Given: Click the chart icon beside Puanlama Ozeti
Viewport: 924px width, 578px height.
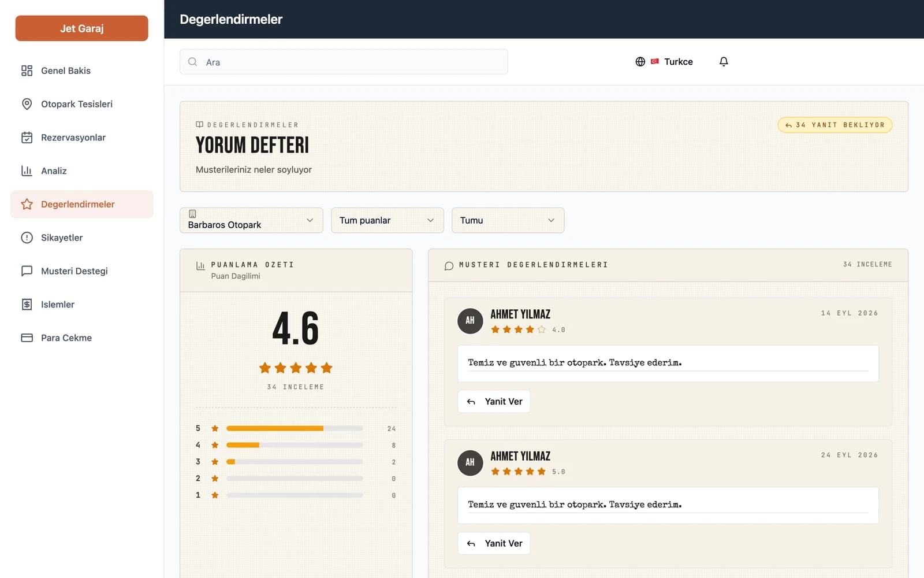Looking at the screenshot, I should tap(200, 266).
